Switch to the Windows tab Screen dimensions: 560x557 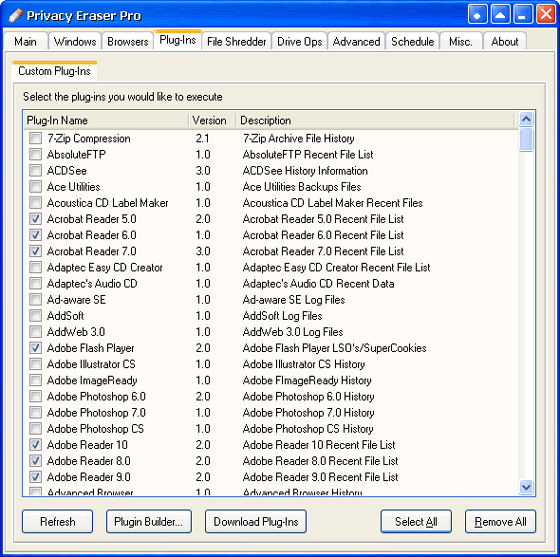pyautogui.click(x=75, y=41)
